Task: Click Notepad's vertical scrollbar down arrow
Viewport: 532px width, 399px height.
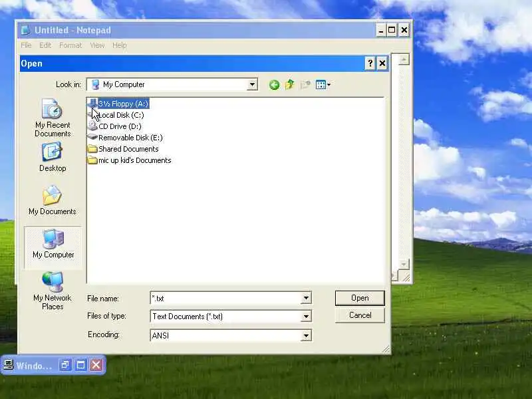Action: pyautogui.click(x=404, y=264)
